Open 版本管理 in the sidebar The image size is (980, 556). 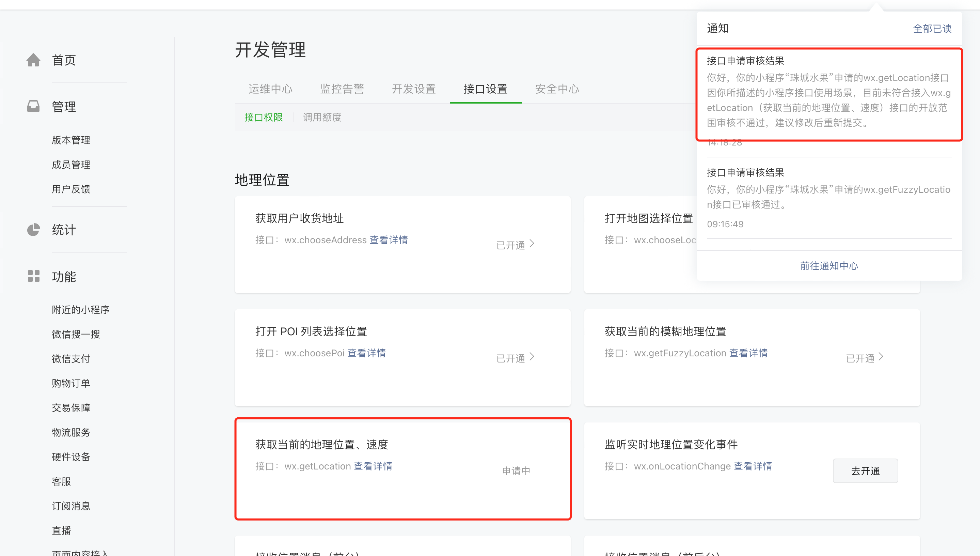click(x=71, y=140)
